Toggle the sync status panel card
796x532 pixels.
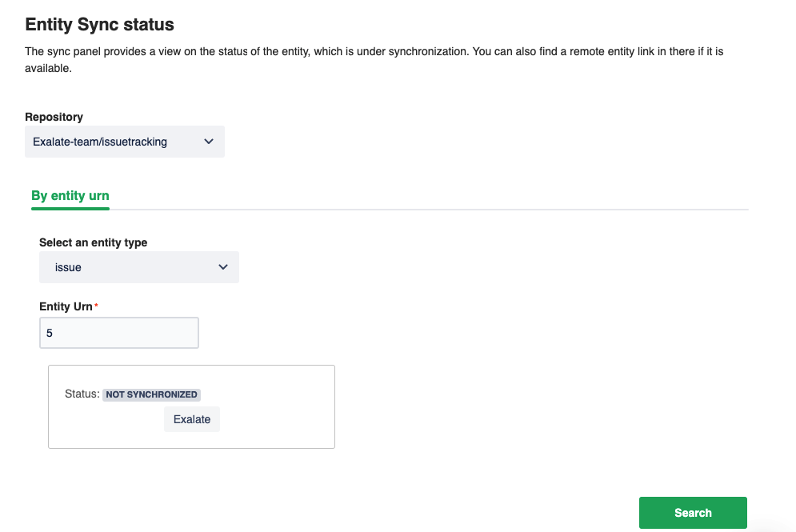pos(191,406)
